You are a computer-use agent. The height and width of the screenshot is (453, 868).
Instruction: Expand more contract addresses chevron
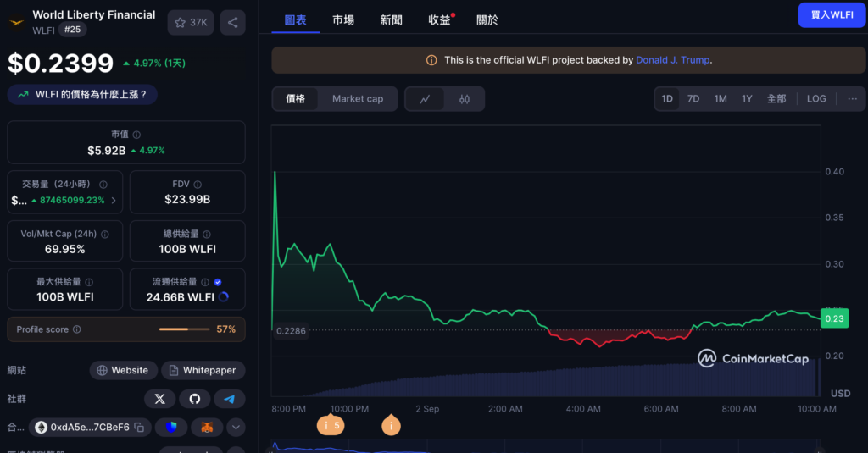236,428
